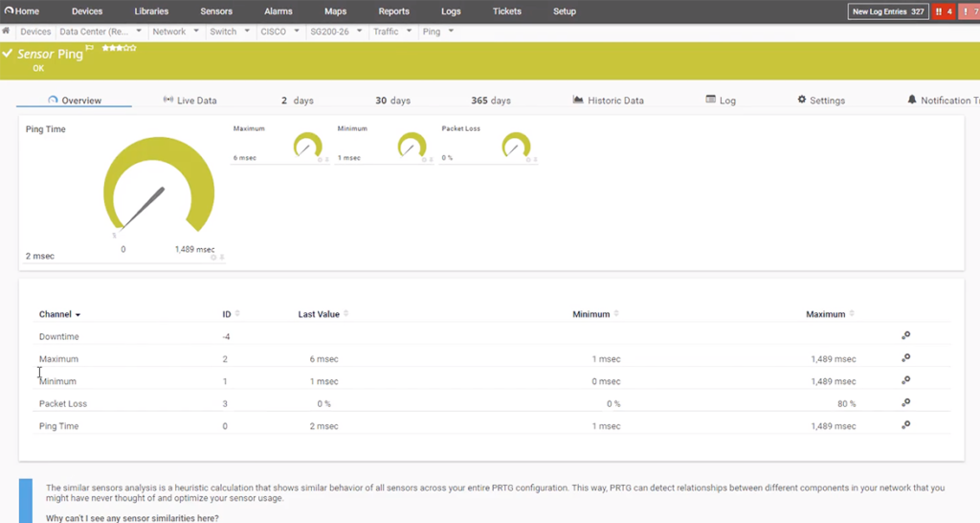Open the Sensors menu in the top bar
Image resolution: width=980 pixels, height=523 pixels.
pos(215,11)
